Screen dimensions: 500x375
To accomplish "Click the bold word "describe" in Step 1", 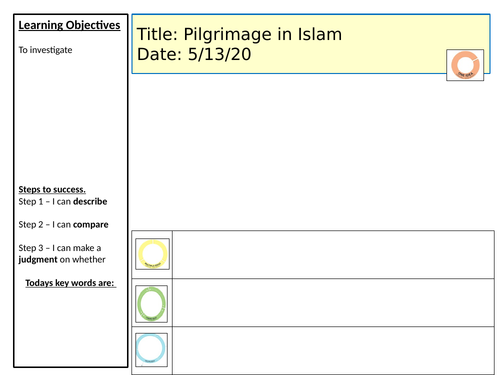I will click(90, 201).
